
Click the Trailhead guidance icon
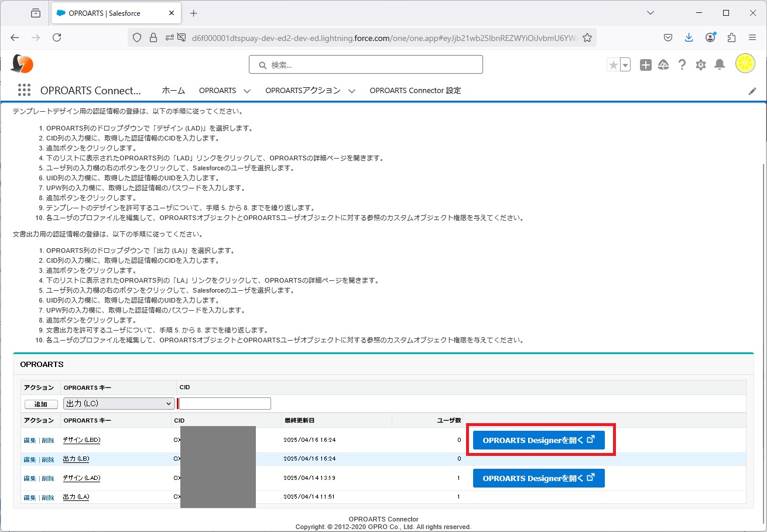pos(663,65)
